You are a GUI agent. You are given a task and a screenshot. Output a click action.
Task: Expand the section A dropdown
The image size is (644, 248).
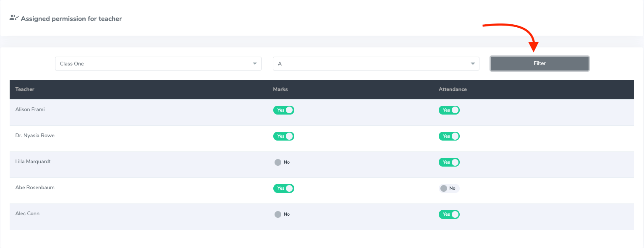(x=376, y=64)
